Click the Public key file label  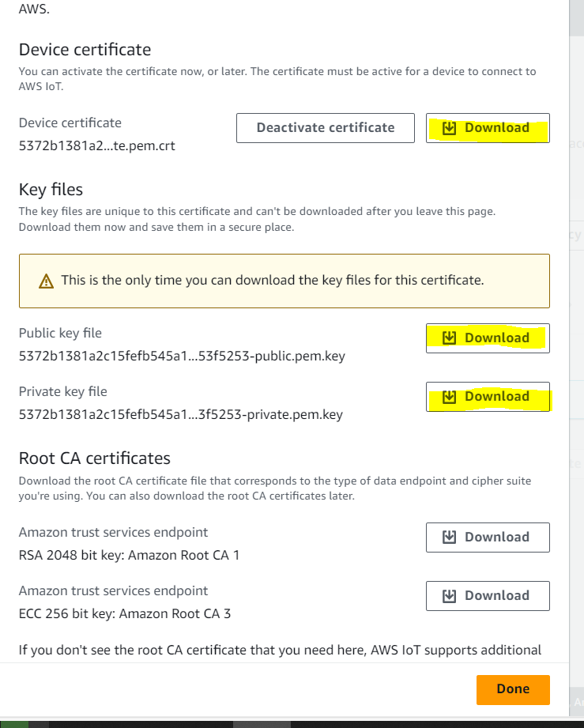click(x=60, y=334)
